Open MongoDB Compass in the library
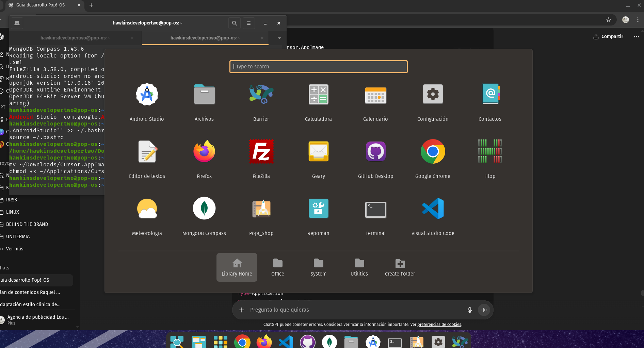The width and height of the screenshot is (644, 348). point(204,209)
